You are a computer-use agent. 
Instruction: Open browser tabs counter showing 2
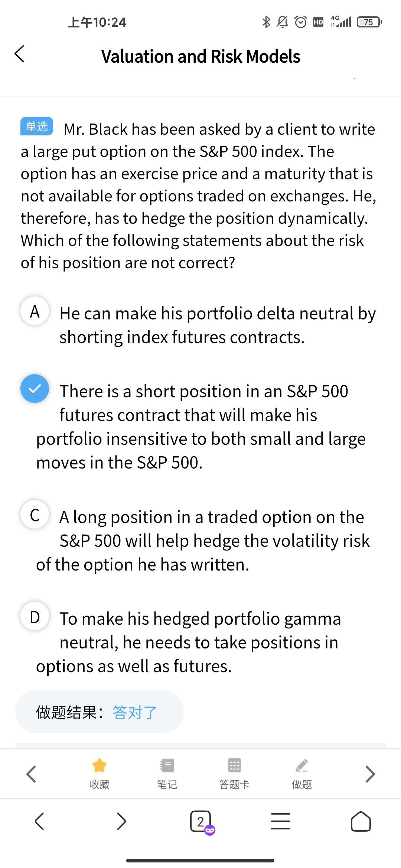tap(201, 821)
